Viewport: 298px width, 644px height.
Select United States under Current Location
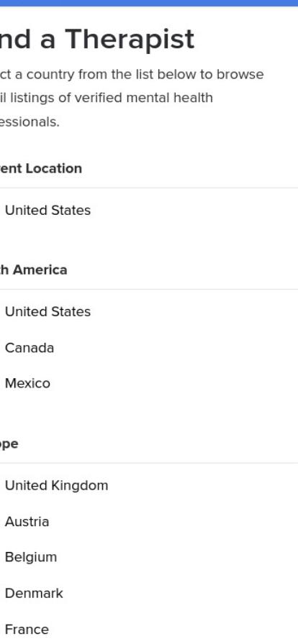coord(48,211)
